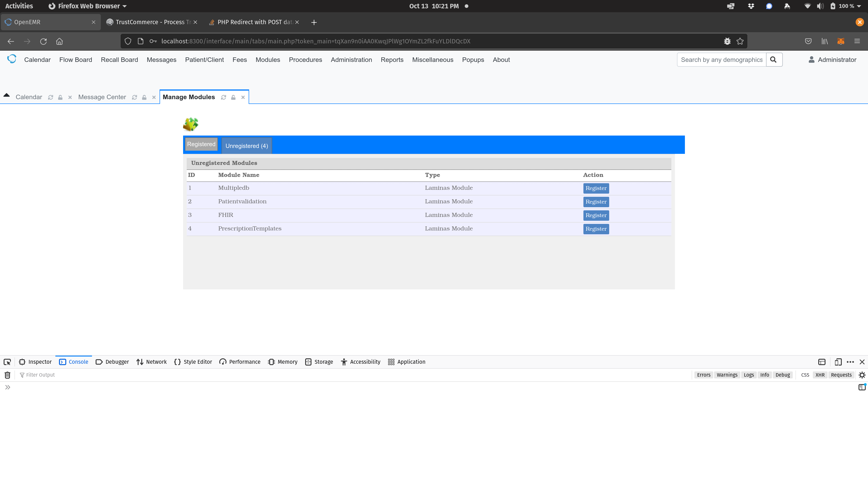Open devtools settings via the meatball menu
The image size is (868, 488).
click(x=850, y=362)
